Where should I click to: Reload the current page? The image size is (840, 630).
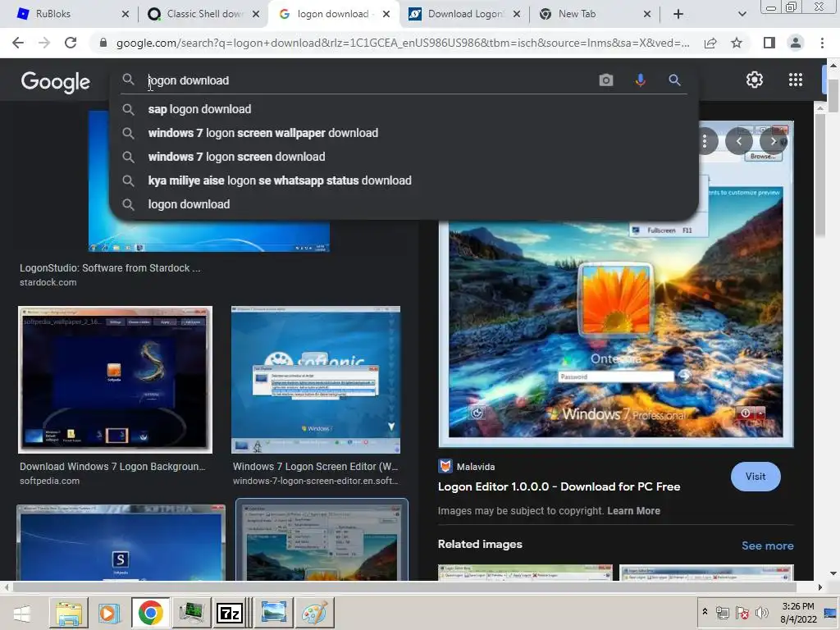[71, 43]
